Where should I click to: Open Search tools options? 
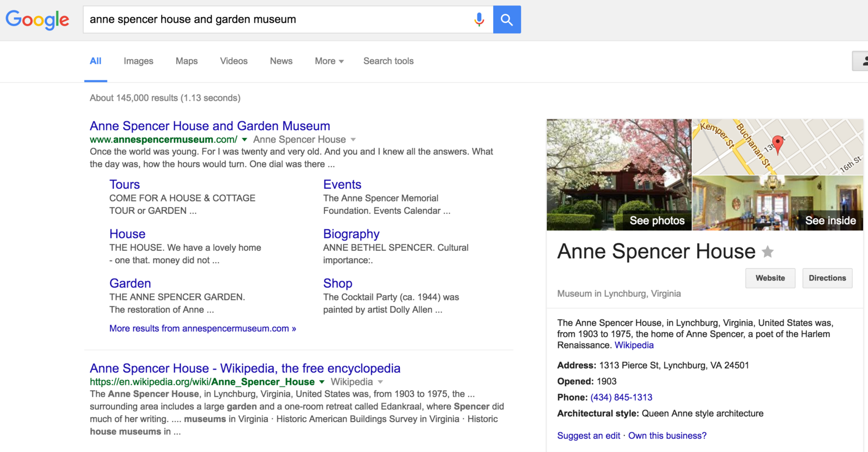pos(388,61)
